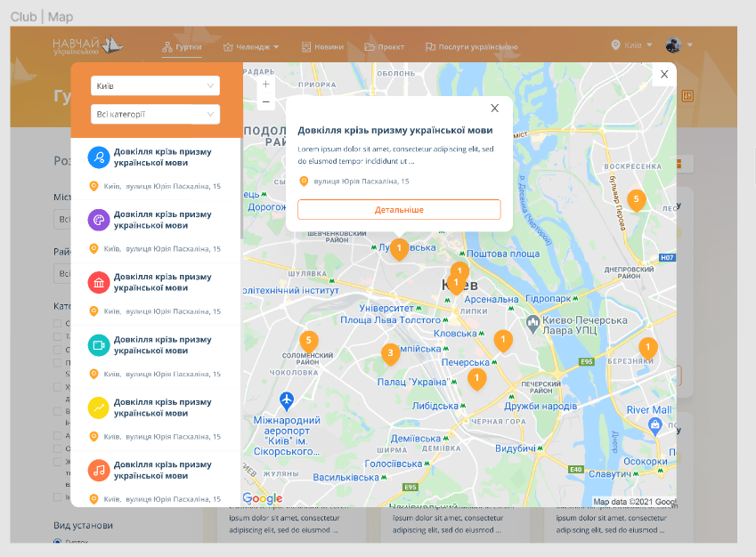Click the Kyiv airport icon on the map

click(x=287, y=400)
